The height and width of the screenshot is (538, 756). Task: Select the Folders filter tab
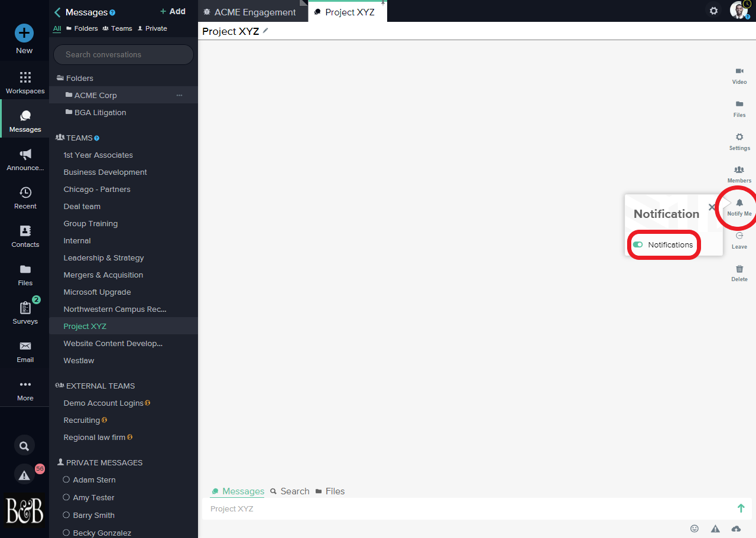coord(82,28)
